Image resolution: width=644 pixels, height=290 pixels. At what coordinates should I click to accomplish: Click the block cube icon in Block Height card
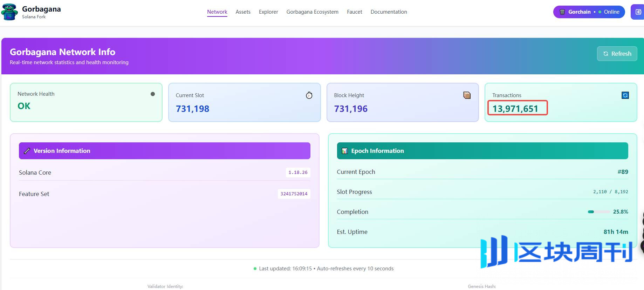[467, 95]
